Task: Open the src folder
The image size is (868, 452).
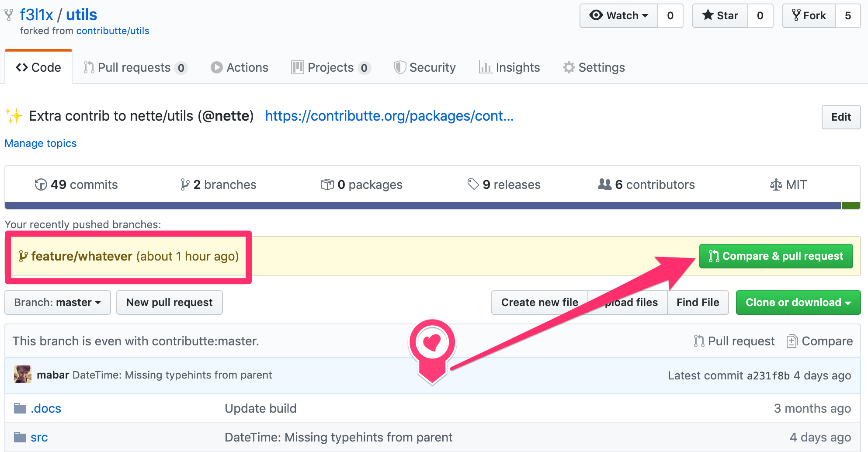Action: [x=39, y=438]
